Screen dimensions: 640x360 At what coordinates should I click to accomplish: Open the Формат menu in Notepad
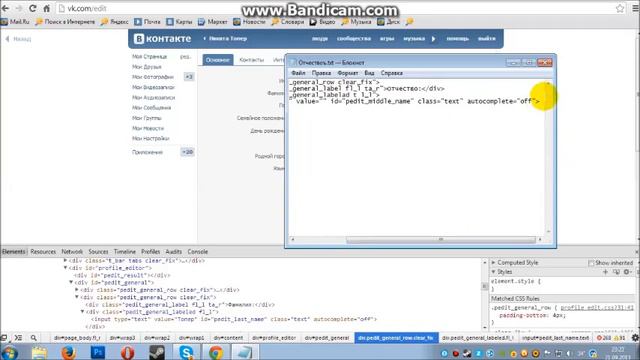pyautogui.click(x=348, y=73)
